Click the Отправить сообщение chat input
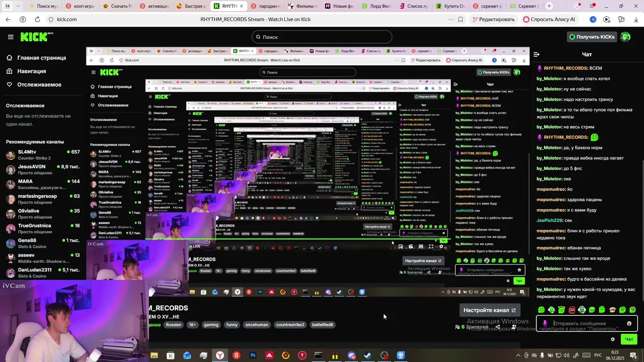 tap(586, 323)
